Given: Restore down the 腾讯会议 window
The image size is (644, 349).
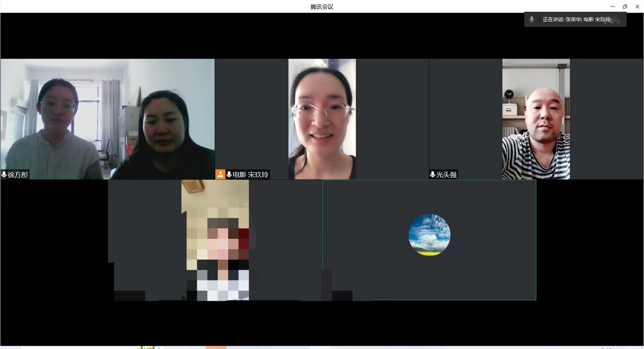Looking at the screenshot, I should point(625,6).
